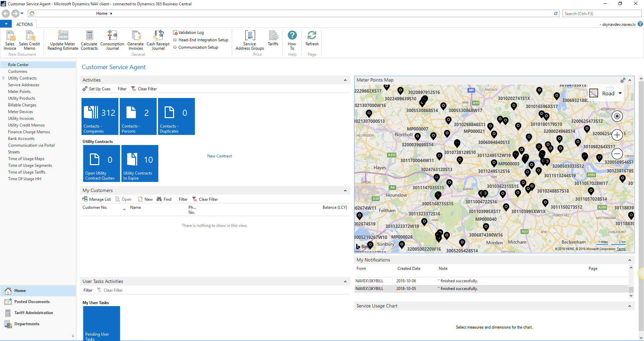Collapse the My Customers section
This screenshot has width=644, height=341.
pyautogui.click(x=345, y=191)
